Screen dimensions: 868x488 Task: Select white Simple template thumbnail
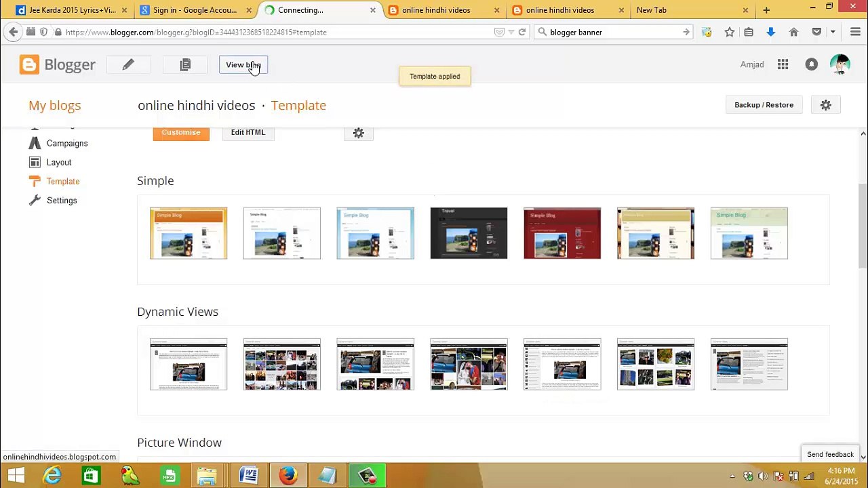click(282, 233)
